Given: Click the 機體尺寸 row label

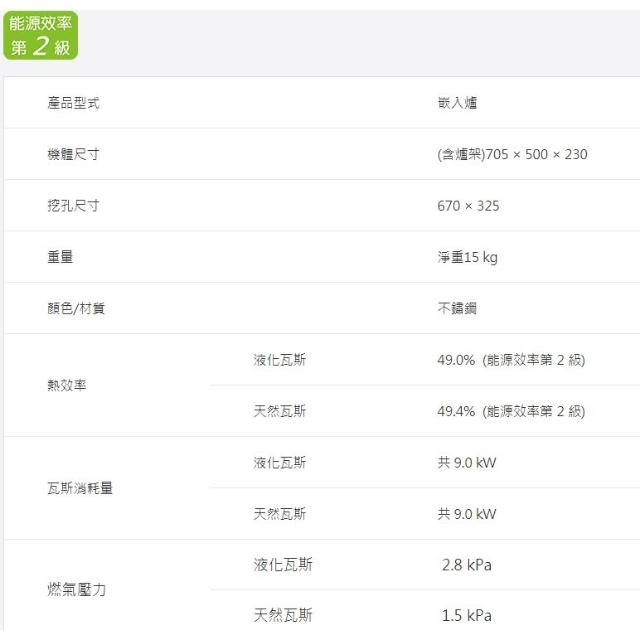Looking at the screenshot, I should 73,154.
